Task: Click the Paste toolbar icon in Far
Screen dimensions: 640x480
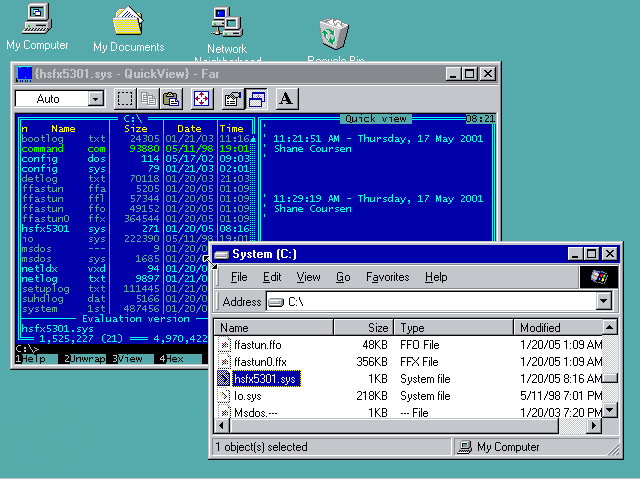Action: tap(171, 99)
